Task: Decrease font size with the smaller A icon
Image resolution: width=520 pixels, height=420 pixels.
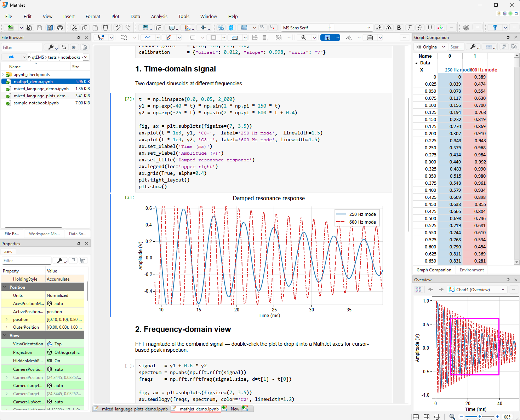Action: (x=389, y=28)
